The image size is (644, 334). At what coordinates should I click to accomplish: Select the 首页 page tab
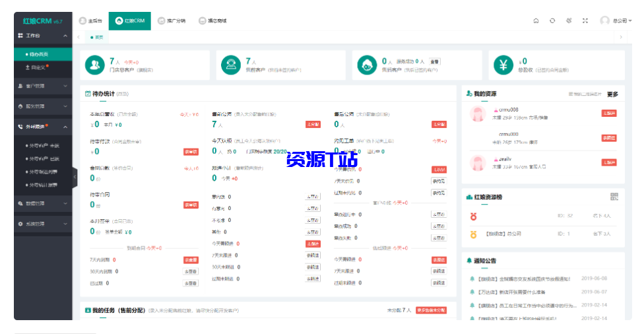coord(97,37)
